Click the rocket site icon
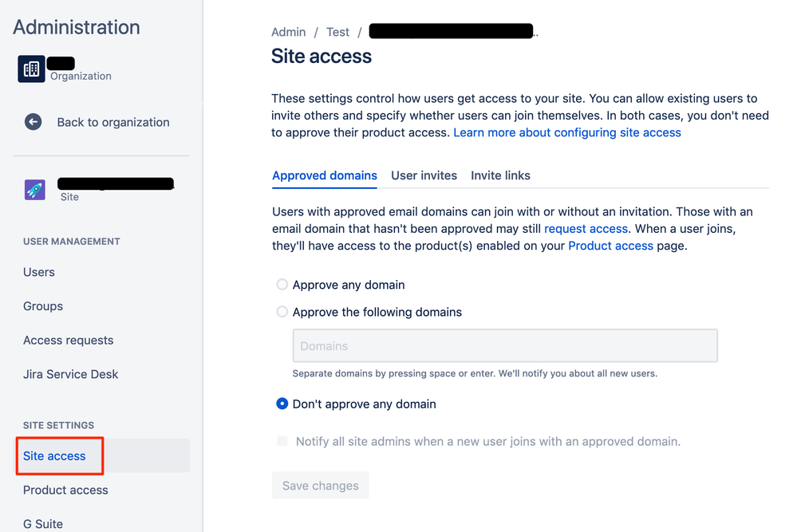Screen dimensions: 797x532 point(34,189)
